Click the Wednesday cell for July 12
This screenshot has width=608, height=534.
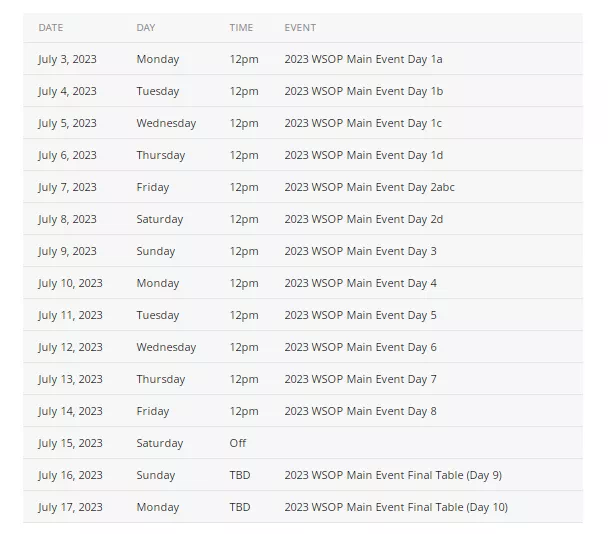166,347
